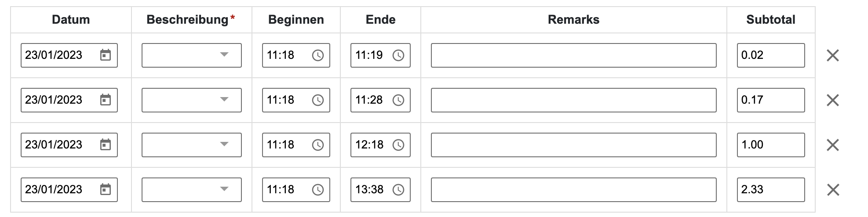Delete the row with subtotal 0.02

click(x=833, y=55)
